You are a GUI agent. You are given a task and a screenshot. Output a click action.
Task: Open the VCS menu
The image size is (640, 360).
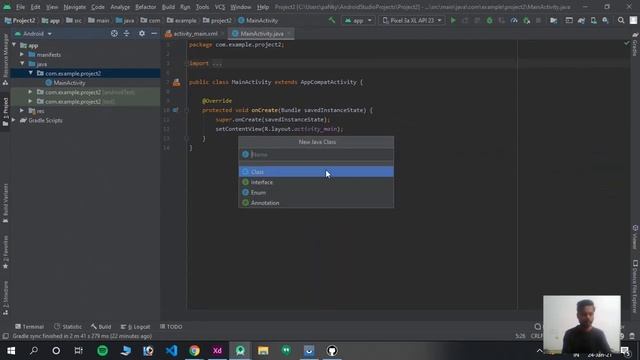[220, 7]
